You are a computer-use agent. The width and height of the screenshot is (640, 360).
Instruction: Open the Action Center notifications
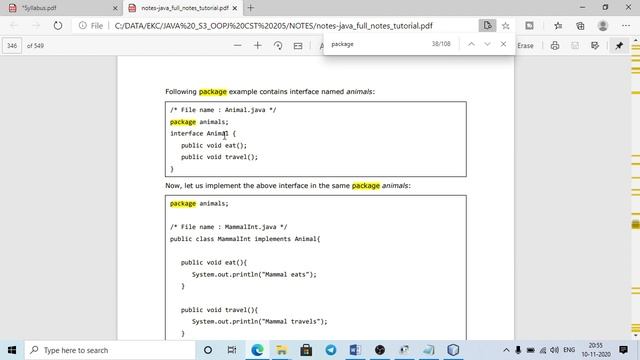pyautogui.click(x=623, y=350)
